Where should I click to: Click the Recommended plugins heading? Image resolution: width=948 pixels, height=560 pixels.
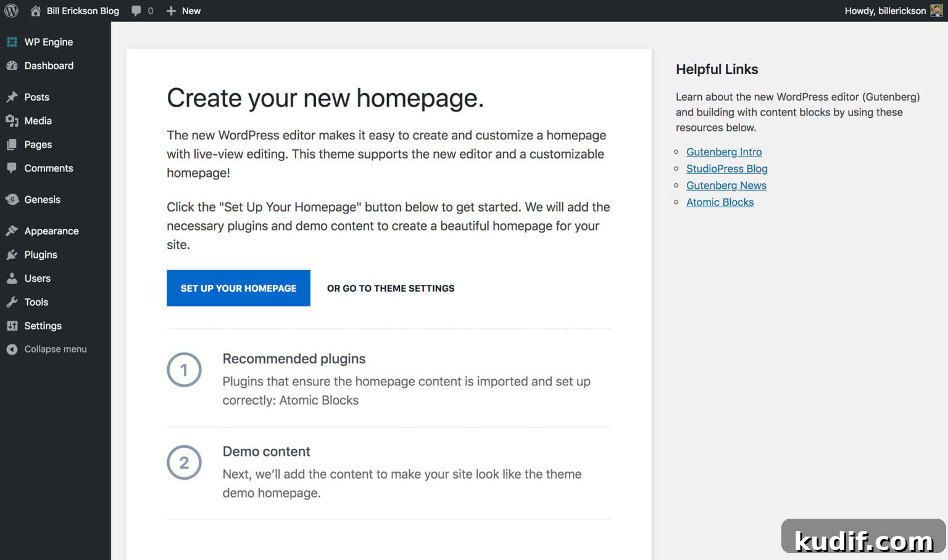(294, 359)
